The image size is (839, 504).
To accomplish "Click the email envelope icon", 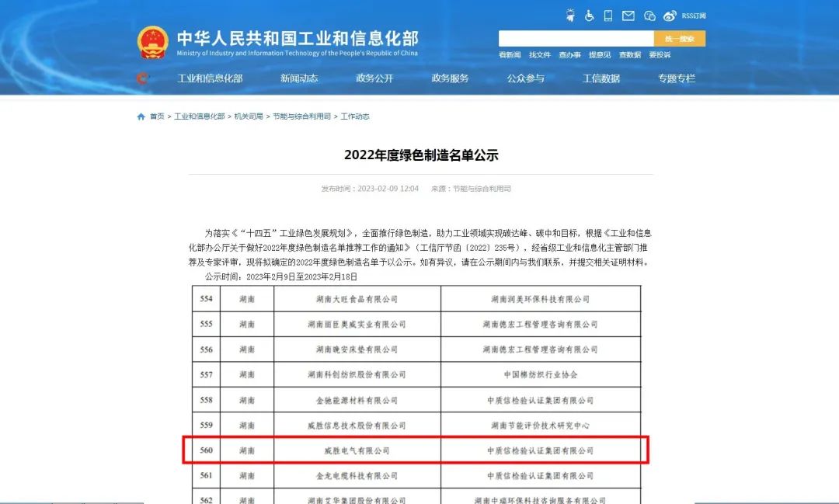I will click(628, 14).
